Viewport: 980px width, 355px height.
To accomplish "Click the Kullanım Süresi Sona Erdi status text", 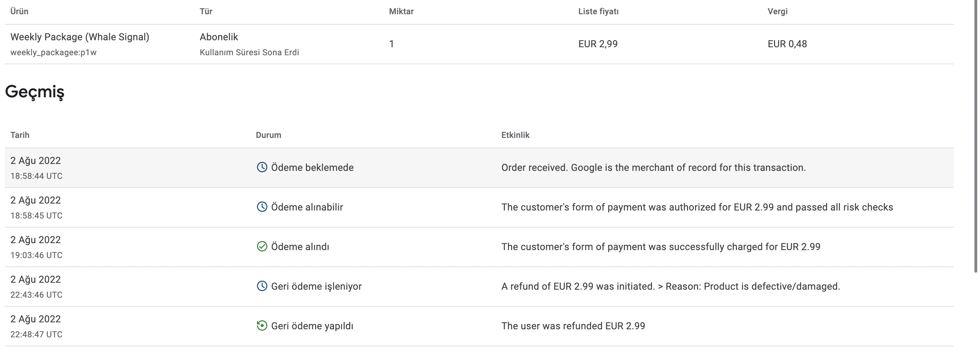I will pyautogui.click(x=249, y=52).
